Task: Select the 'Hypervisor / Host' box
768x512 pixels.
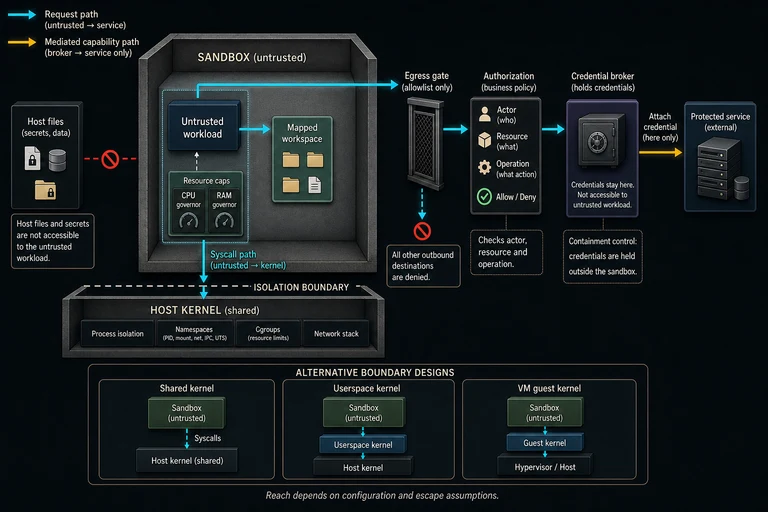Action: [x=545, y=467]
